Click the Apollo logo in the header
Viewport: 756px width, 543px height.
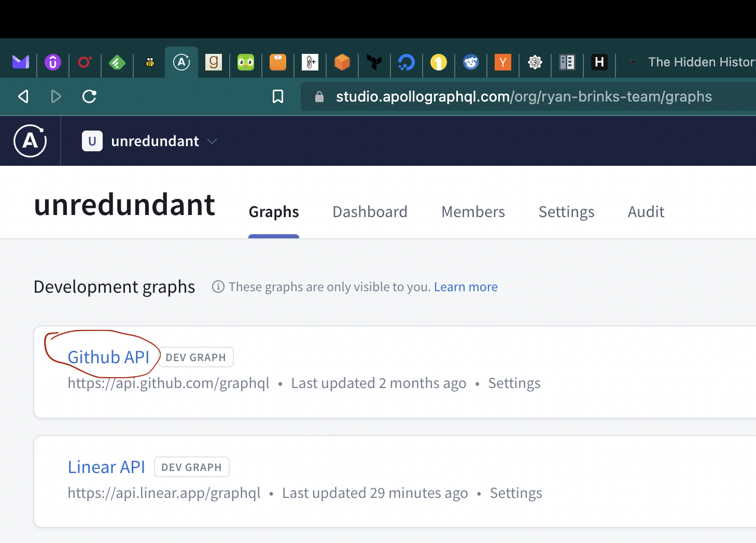tap(30, 141)
